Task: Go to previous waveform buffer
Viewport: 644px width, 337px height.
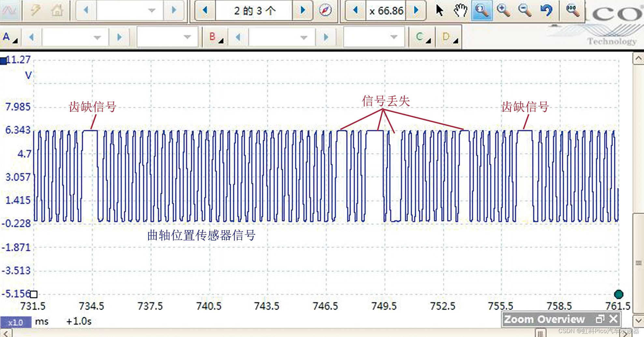Action: 205,10
